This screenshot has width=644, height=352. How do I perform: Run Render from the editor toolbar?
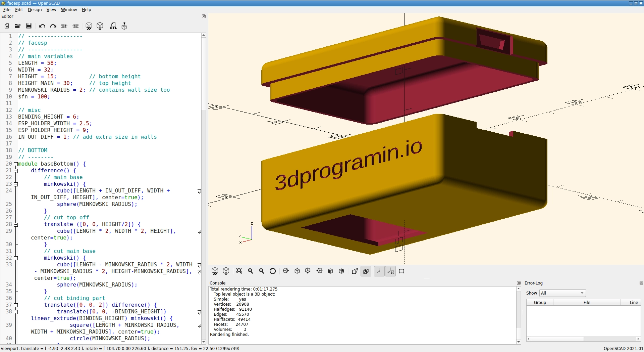tap(100, 26)
